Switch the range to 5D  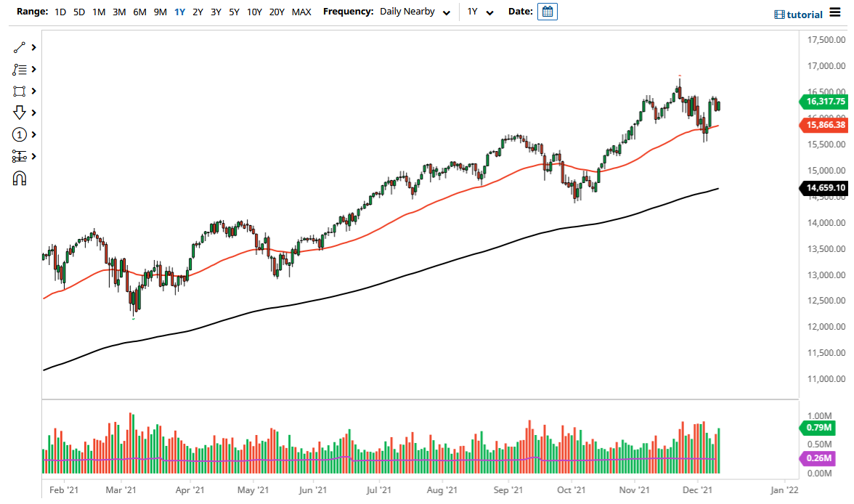point(78,12)
